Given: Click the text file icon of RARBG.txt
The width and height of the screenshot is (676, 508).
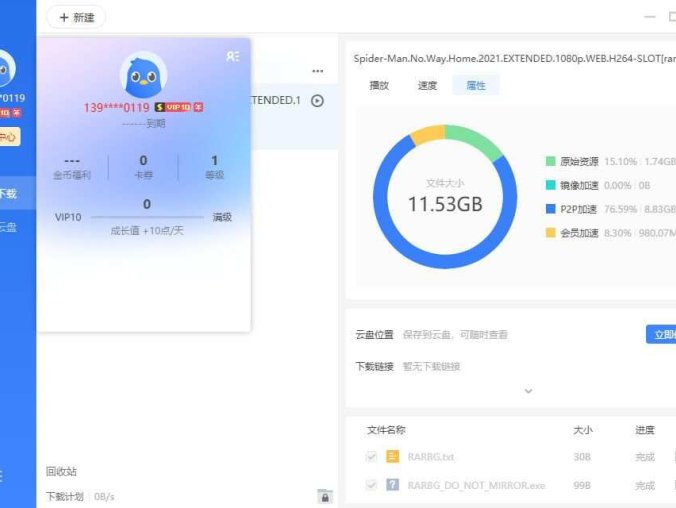Looking at the screenshot, I should (392, 456).
